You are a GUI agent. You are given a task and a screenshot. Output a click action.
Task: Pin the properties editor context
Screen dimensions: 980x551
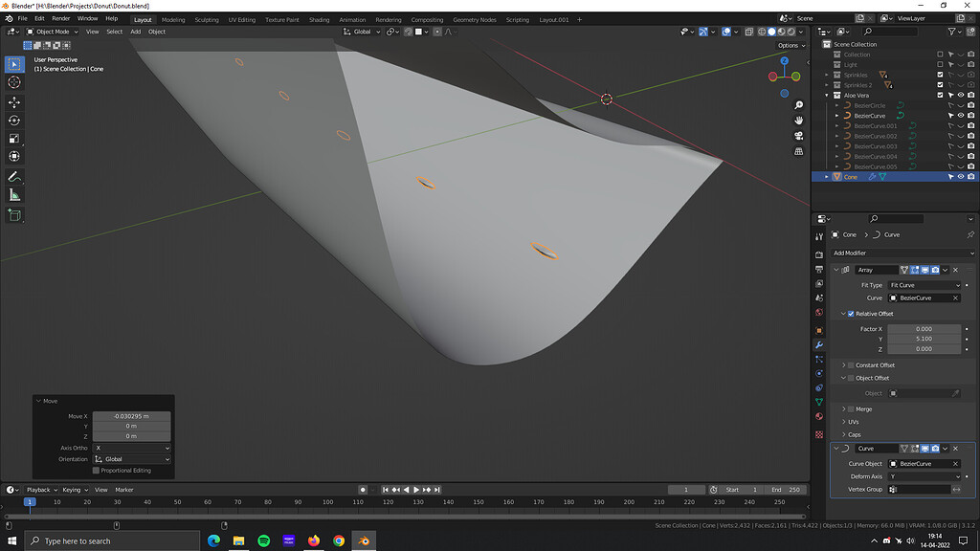click(x=970, y=235)
